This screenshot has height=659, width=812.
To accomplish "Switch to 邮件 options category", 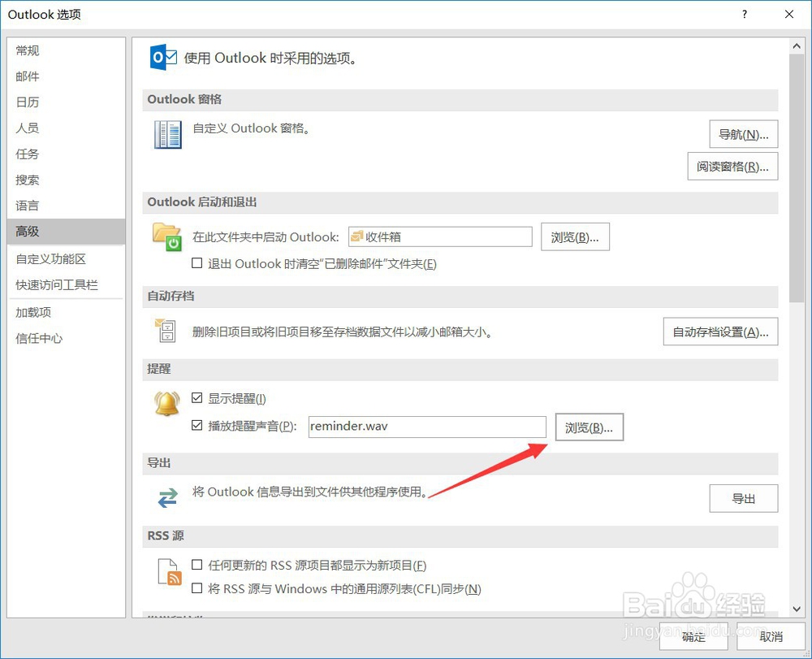I will point(67,76).
